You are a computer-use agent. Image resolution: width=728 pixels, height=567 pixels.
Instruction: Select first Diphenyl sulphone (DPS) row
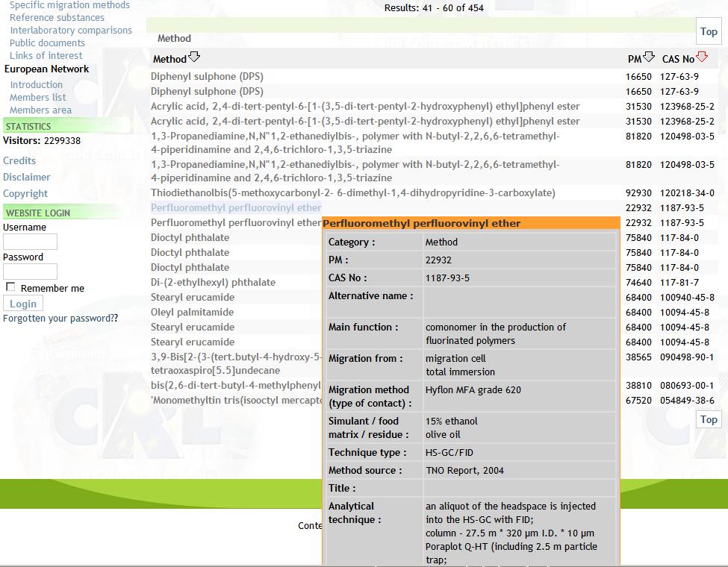[207, 77]
